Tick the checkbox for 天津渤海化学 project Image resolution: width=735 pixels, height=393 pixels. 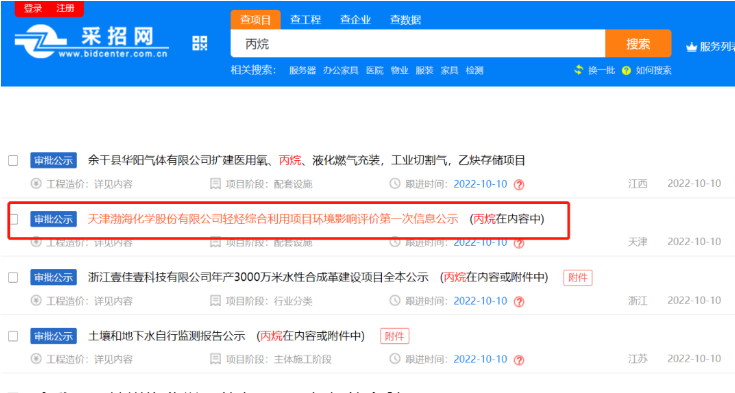tap(14, 219)
